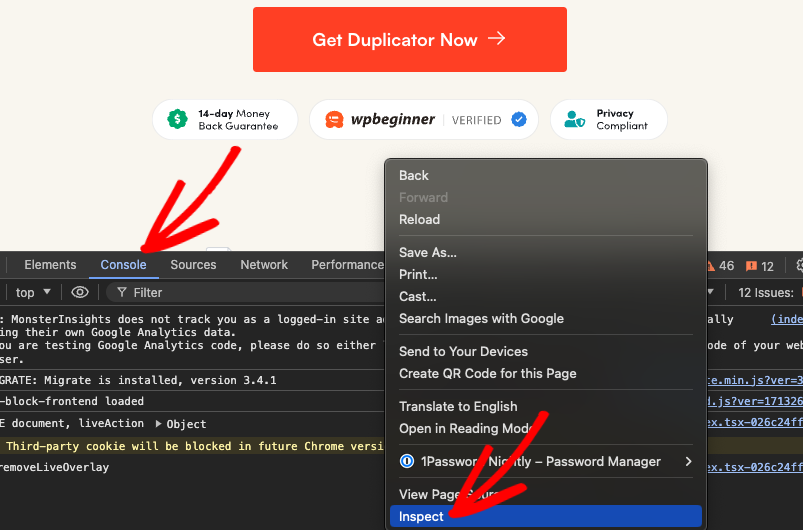Image resolution: width=803 pixels, height=530 pixels.
Task: Open the Performance tab
Action: [347, 265]
